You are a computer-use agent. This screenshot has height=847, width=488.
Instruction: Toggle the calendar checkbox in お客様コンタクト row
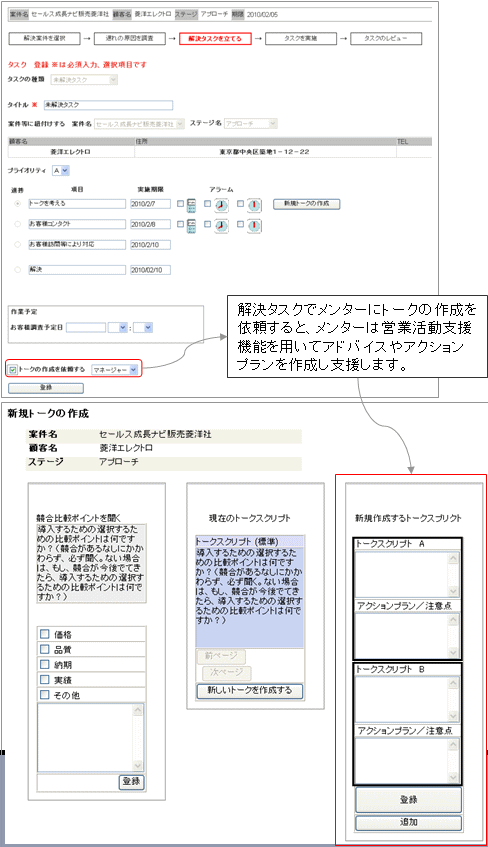pyautogui.click(x=181, y=224)
